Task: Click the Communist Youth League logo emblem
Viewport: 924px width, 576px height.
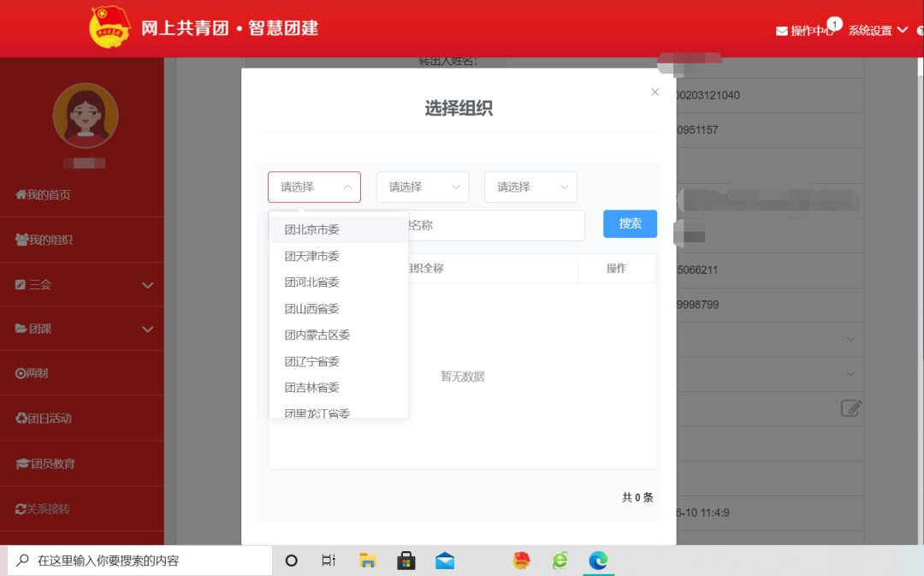Action: (x=110, y=27)
